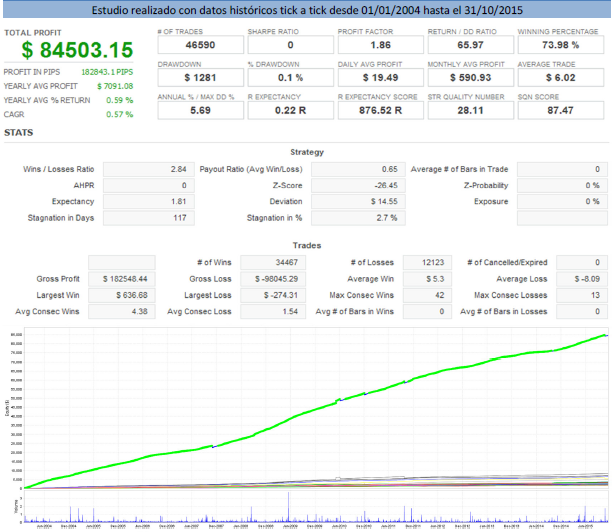Click the Trades section header
The height and width of the screenshot is (532, 614).
(x=306, y=243)
